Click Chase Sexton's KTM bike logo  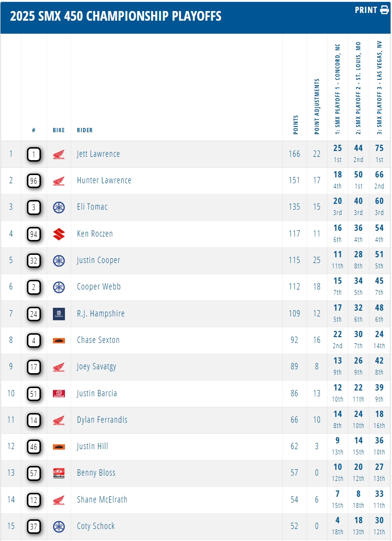[x=59, y=340]
